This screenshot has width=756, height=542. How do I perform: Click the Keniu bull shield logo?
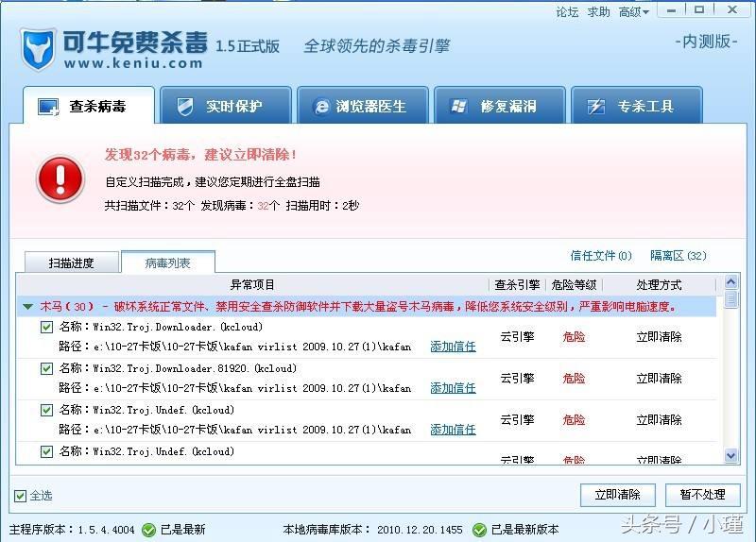pyautogui.click(x=38, y=49)
